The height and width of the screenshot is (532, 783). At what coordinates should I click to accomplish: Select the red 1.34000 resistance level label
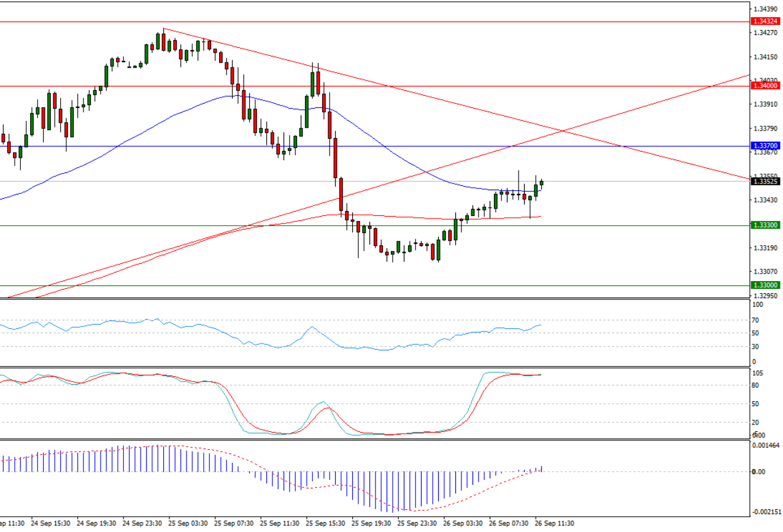click(765, 86)
